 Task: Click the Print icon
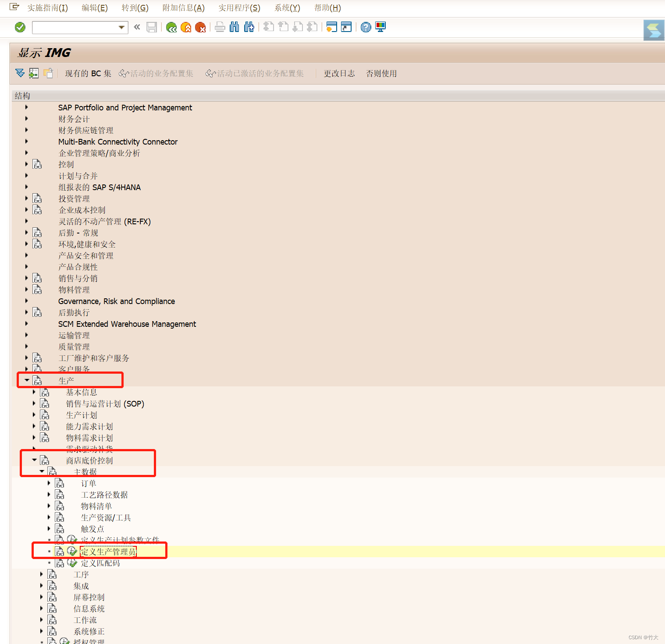[220, 27]
